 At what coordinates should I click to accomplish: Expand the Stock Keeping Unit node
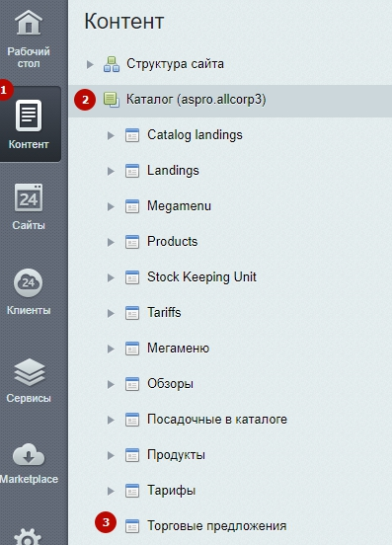(111, 277)
